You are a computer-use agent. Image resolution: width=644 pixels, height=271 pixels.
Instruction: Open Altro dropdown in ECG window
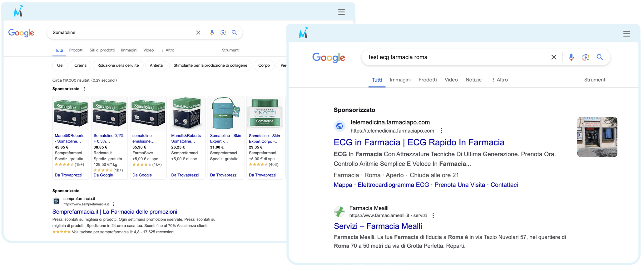tap(500, 80)
